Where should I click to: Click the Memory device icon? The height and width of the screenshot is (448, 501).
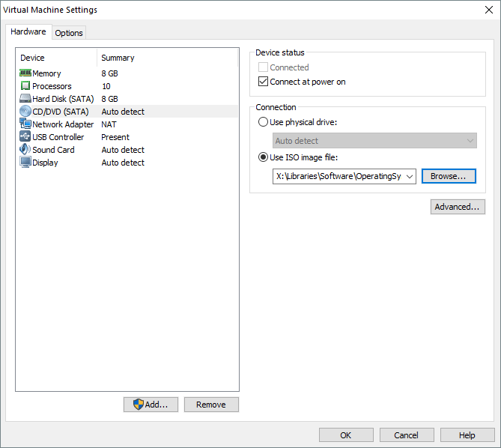[25, 73]
